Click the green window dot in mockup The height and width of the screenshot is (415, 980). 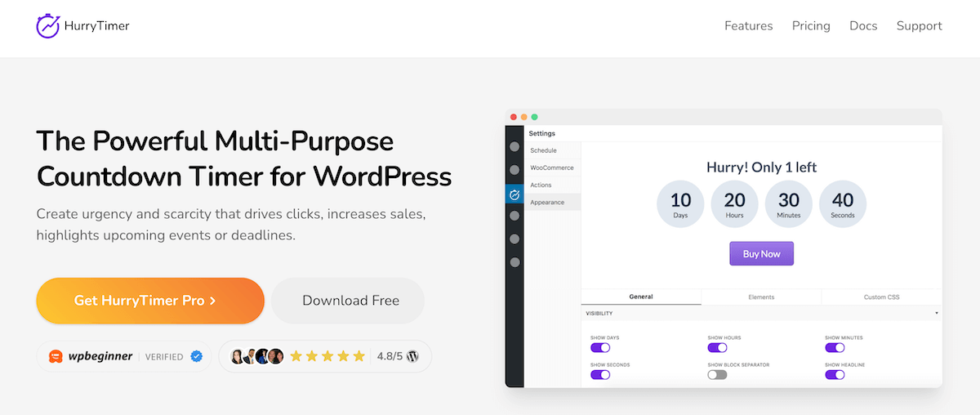535,117
